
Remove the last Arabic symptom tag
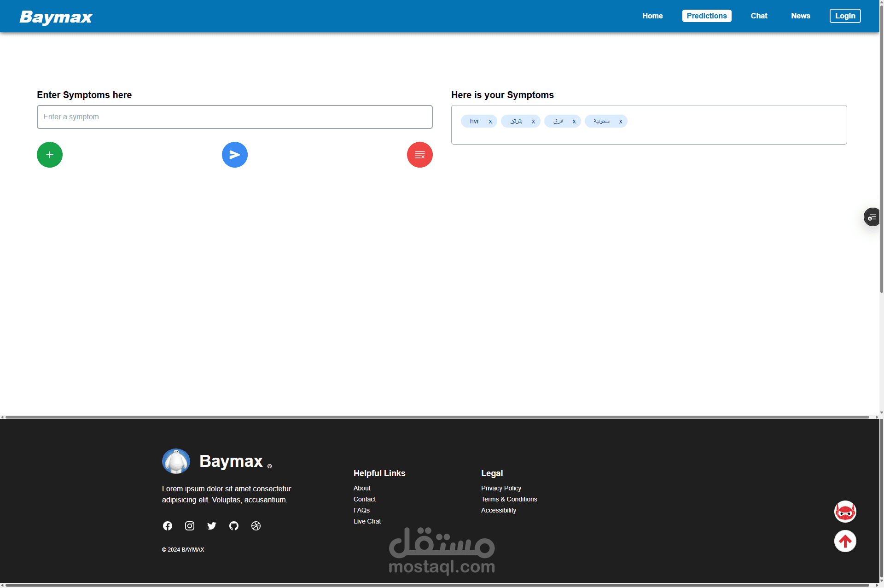coord(621,122)
